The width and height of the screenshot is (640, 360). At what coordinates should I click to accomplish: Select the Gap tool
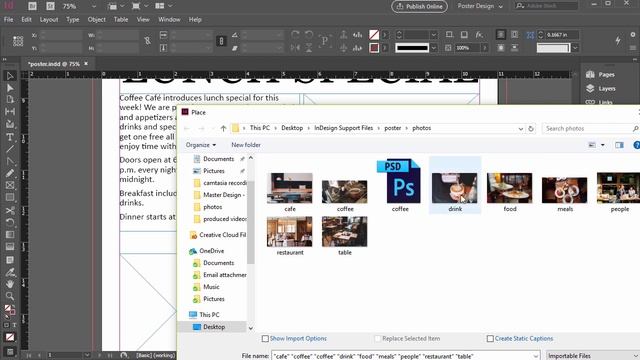[x=10, y=112]
